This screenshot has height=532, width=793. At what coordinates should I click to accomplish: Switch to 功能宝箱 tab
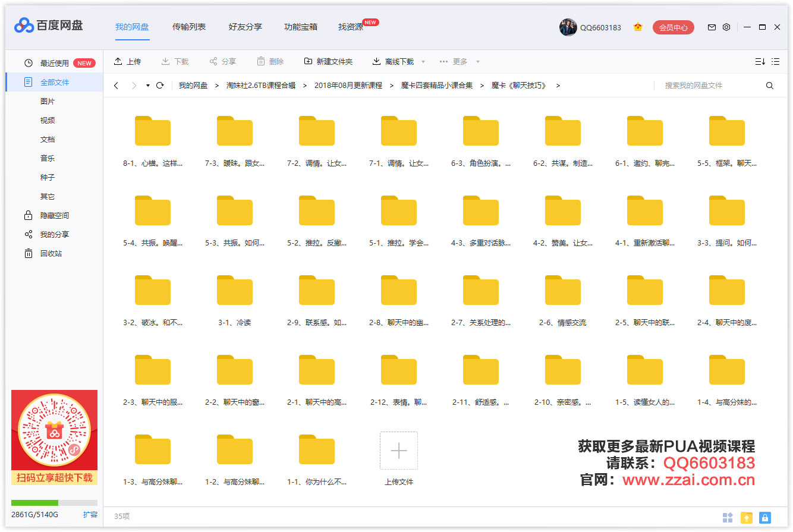[x=301, y=27]
